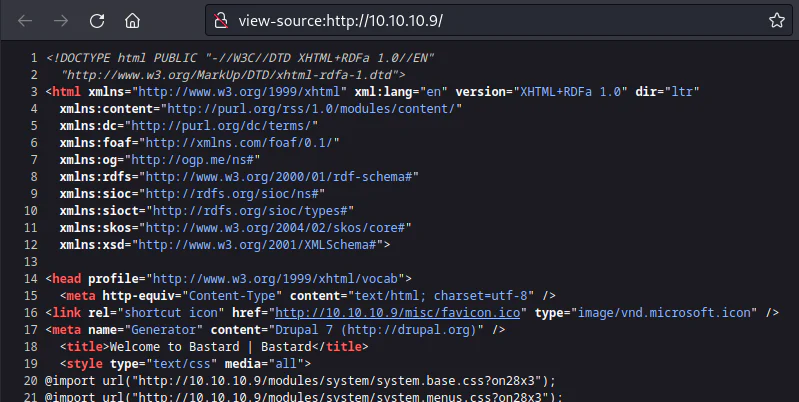Select the sioc/types# namespace value
Image resolution: width=799 pixels, height=402 pixels.
click(250, 210)
